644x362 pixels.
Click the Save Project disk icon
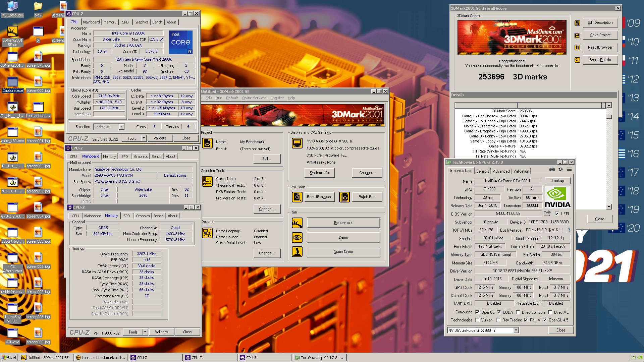[x=577, y=35]
